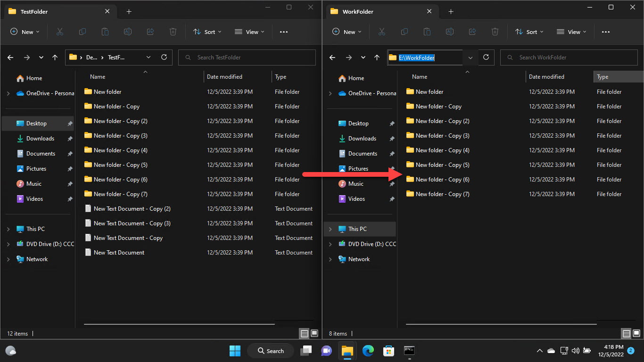This screenshot has height=362, width=644.
Task: Open the View dropdown in WorkFolder
Action: click(x=571, y=32)
